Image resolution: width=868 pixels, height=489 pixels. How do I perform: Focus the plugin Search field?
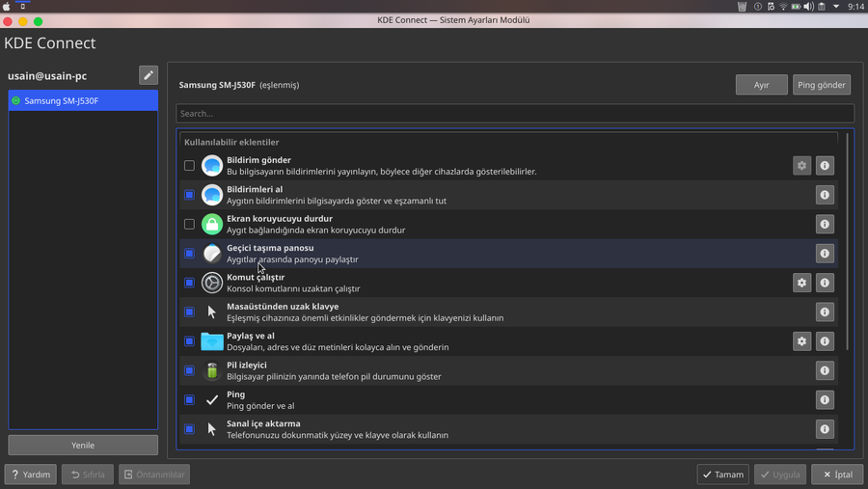click(515, 114)
